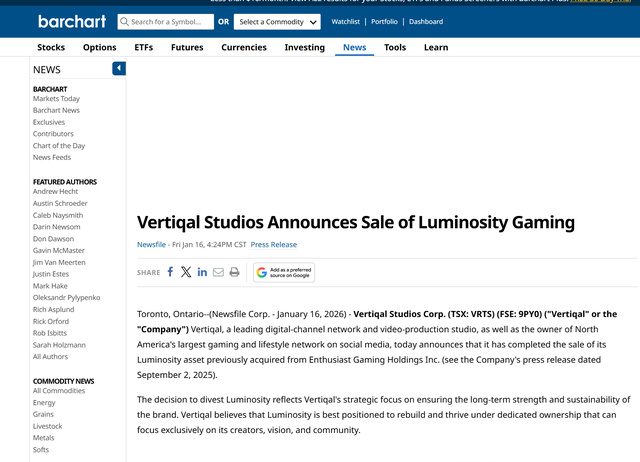View author Gavin McMaster
This screenshot has height=462, width=640.
pyautogui.click(x=59, y=251)
